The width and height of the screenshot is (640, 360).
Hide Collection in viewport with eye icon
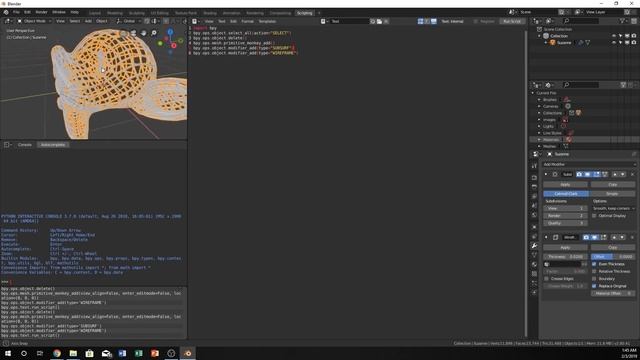(614, 36)
